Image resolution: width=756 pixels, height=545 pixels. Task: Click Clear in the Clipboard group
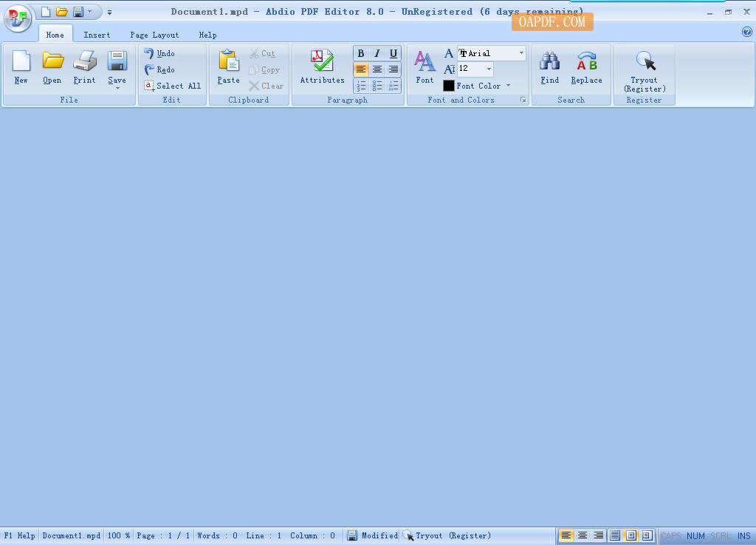click(266, 86)
